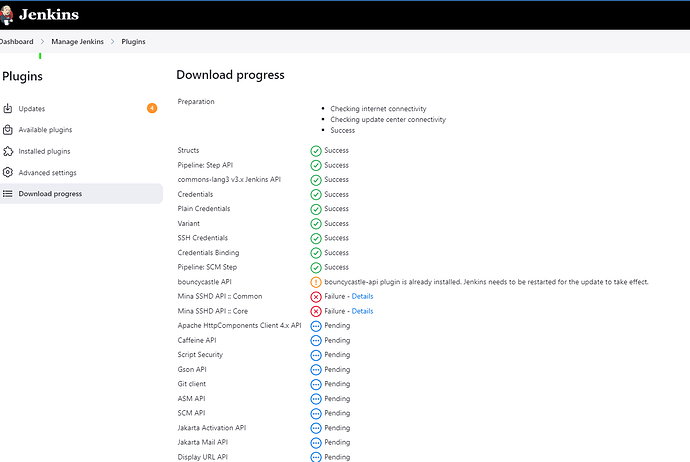
Task: Click the Pipeline: SCM Step success icon
Action: pos(316,268)
